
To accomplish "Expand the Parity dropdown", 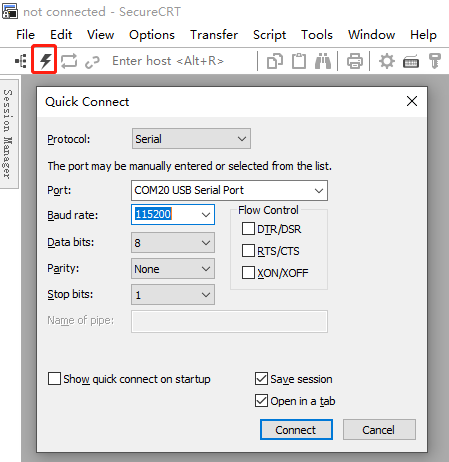I will click(173, 269).
